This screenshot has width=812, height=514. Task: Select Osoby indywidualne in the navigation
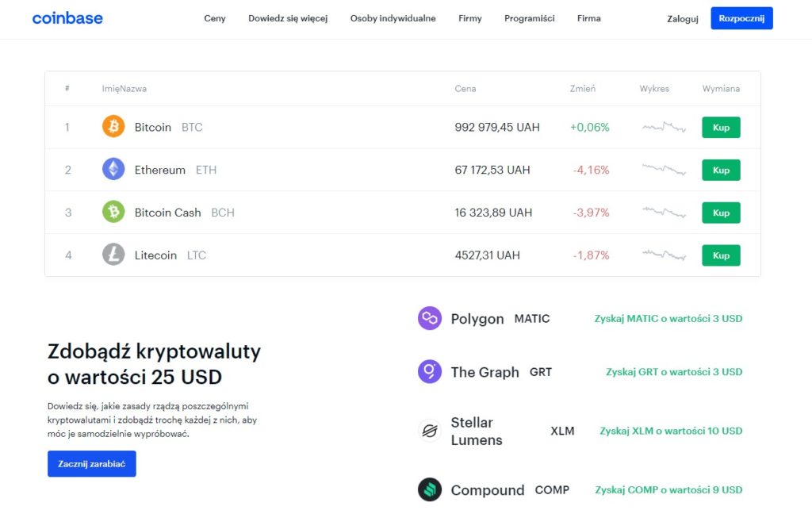click(393, 17)
